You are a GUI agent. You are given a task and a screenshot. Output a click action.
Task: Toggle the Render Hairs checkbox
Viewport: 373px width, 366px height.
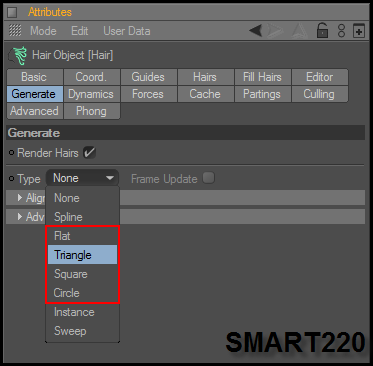(x=89, y=153)
